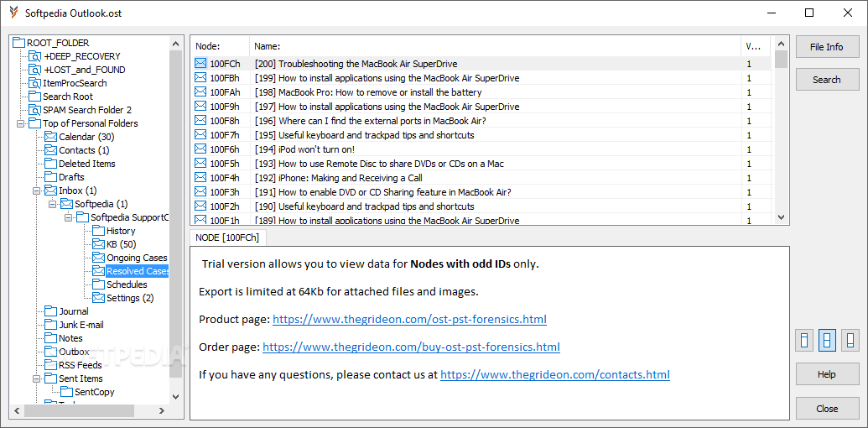Select the History folder
The width and height of the screenshot is (868, 428).
121,231
